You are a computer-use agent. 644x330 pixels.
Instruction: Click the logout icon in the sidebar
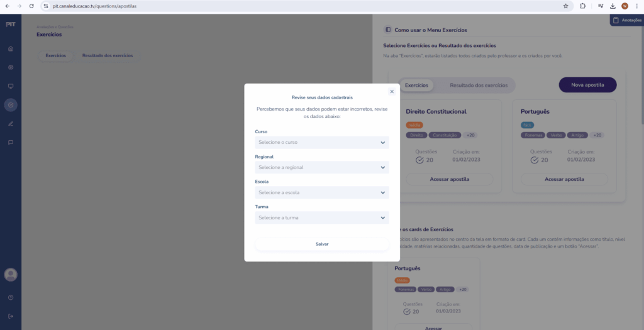pyautogui.click(x=11, y=316)
